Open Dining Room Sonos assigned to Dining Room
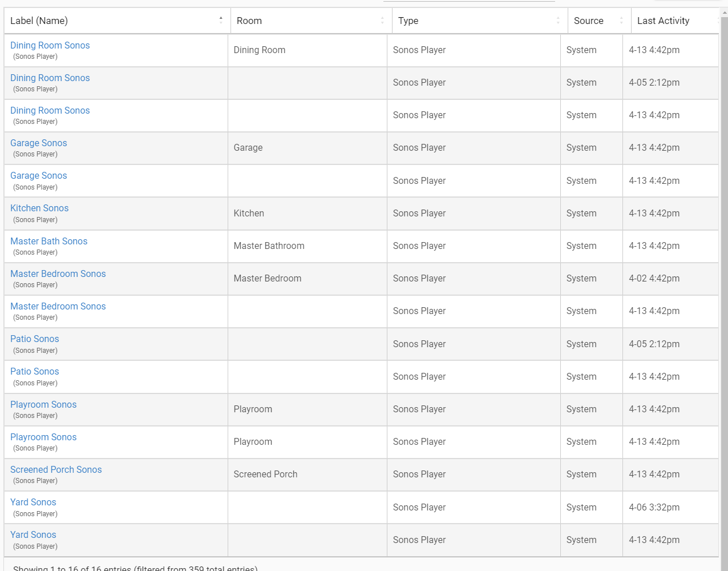 point(50,46)
